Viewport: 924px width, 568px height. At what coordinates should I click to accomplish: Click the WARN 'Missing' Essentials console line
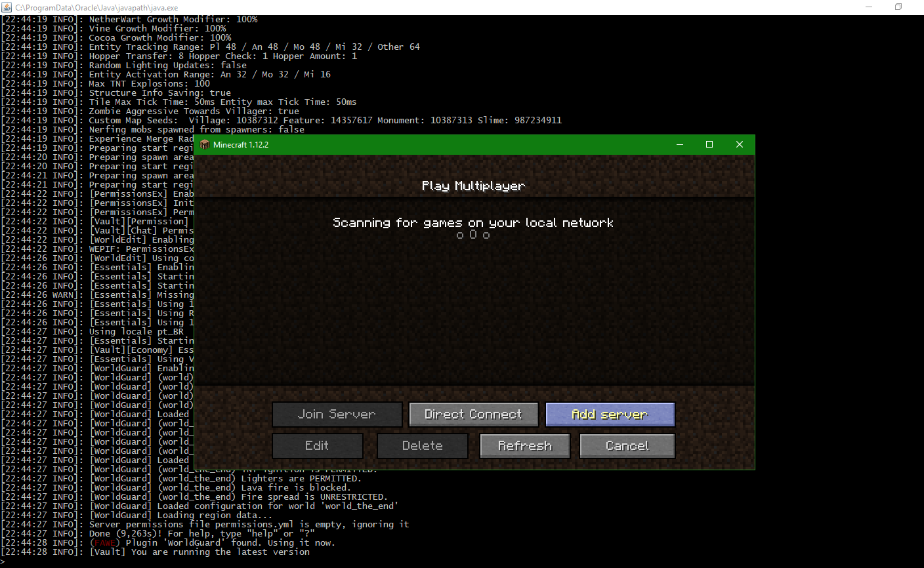click(98, 295)
